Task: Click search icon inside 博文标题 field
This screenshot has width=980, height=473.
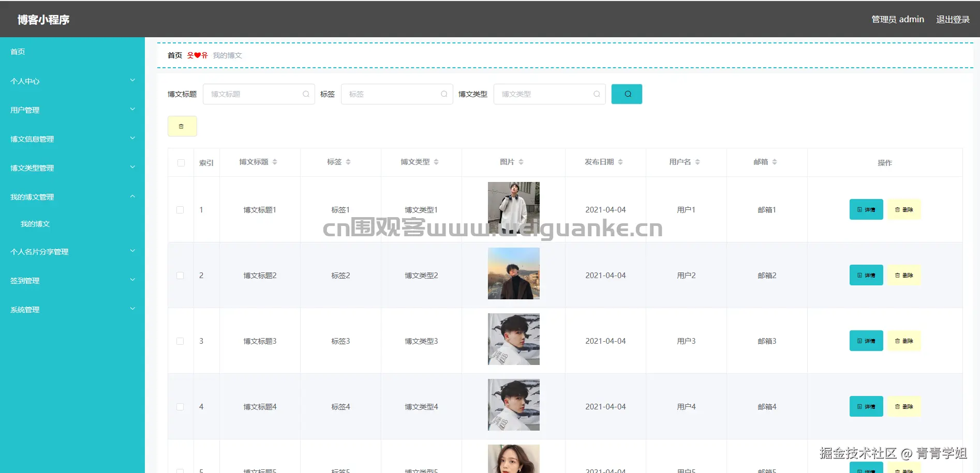Action: pos(306,94)
